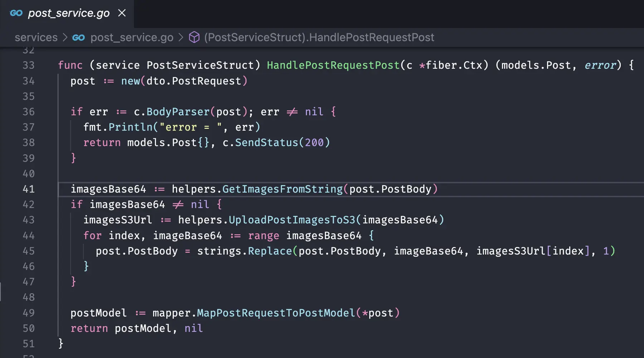Place cursor on GetImagesFromString call

click(x=283, y=189)
